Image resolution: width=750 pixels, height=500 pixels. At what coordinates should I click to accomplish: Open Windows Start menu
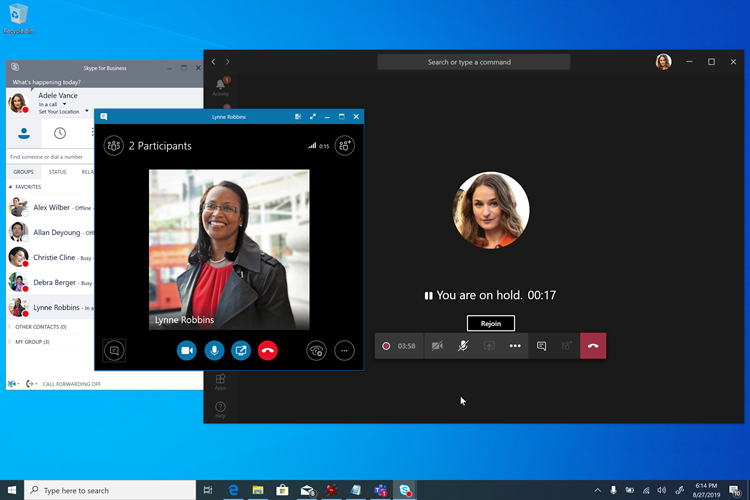(12, 490)
